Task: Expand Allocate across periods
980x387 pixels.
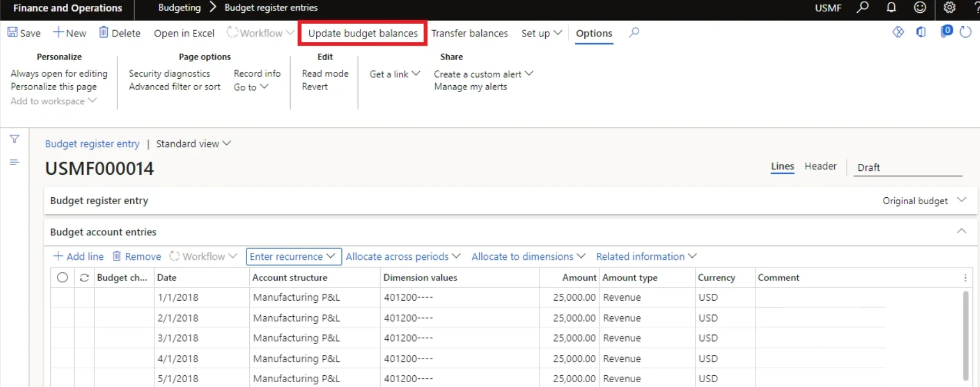Action: pos(403,257)
